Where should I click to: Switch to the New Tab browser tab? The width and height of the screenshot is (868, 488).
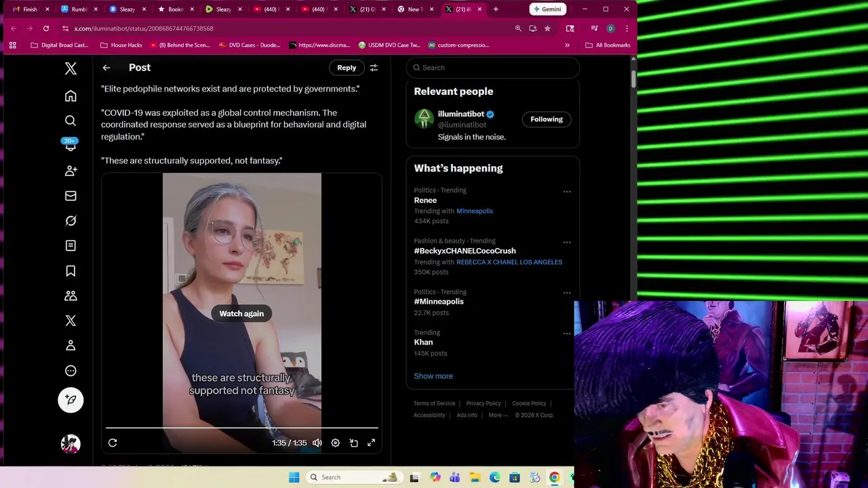pos(415,9)
